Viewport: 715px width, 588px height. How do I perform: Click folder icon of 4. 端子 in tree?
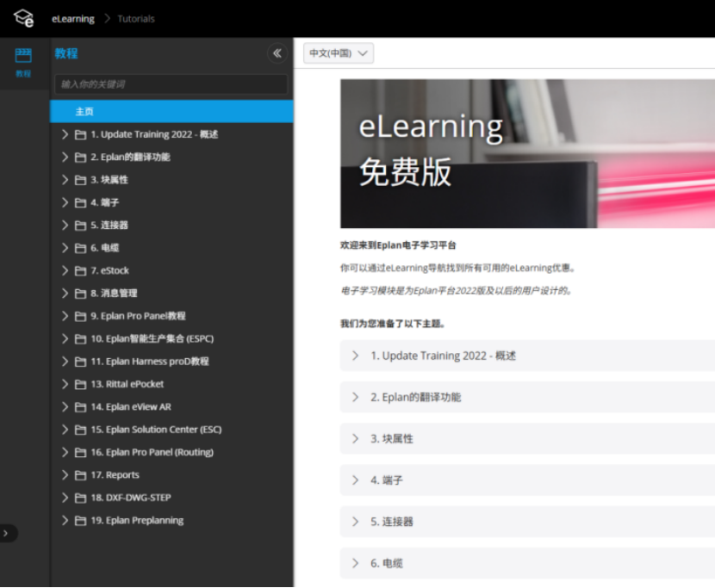point(80,203)
